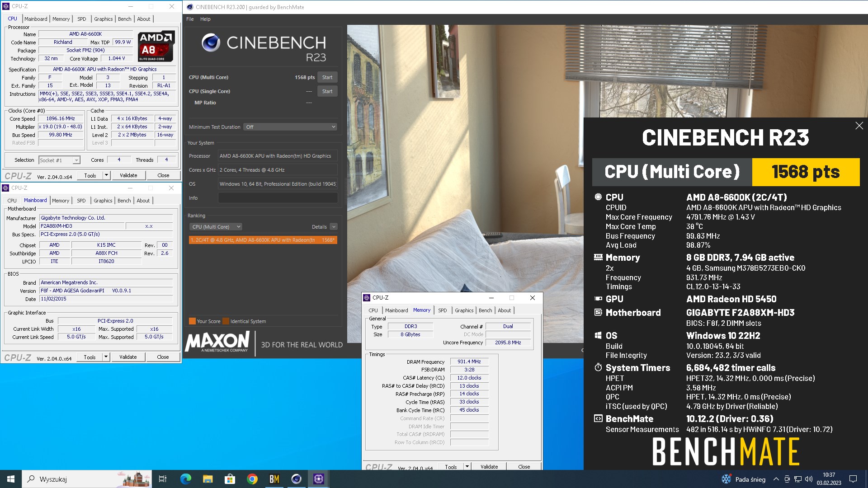
Task: Click the Info input field in Cinebench
Action: 278,198
